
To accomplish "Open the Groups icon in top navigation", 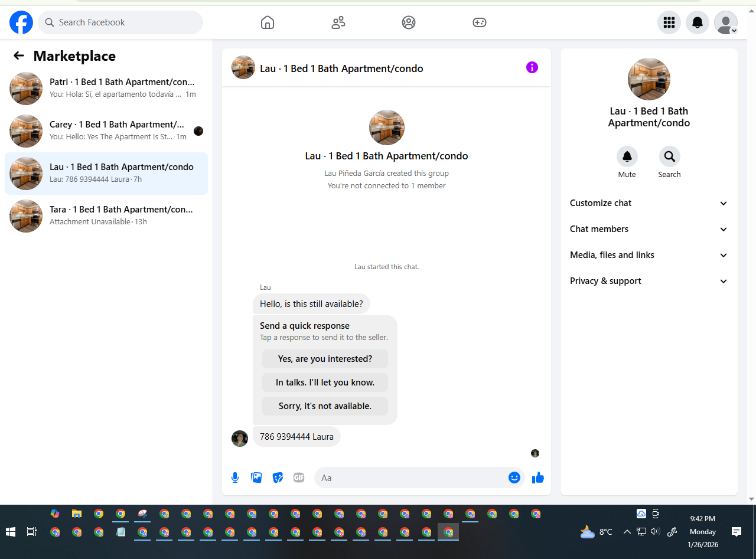I will click(x=409, y=22).
